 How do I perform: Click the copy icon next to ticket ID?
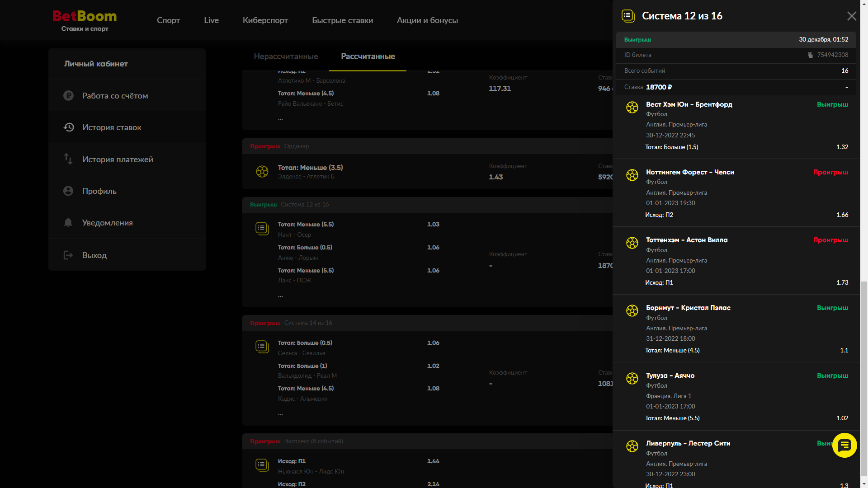pyautogui.click(x=811, y=55)
